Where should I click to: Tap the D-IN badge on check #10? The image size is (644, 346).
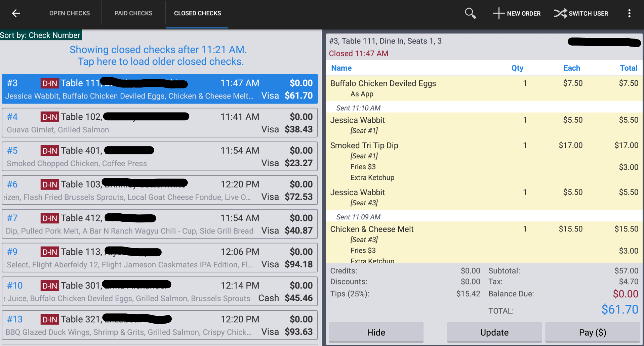click(50, 286)
